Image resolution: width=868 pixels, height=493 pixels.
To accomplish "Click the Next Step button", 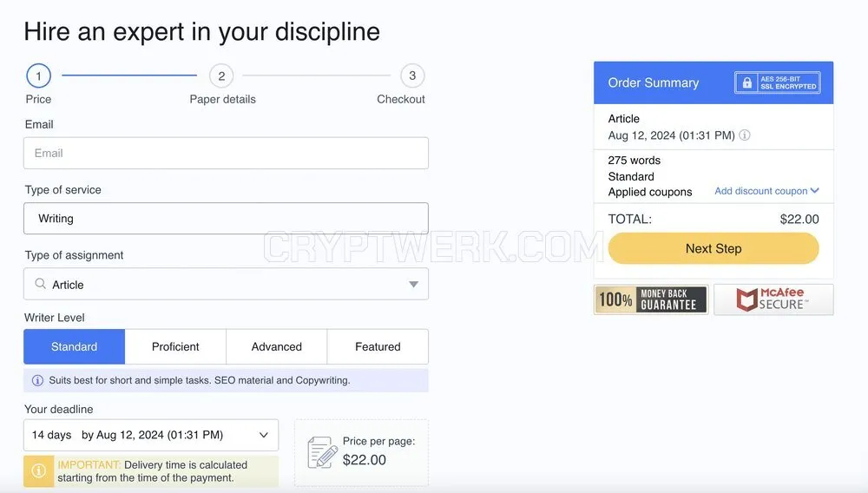I will tap(713, 248).
